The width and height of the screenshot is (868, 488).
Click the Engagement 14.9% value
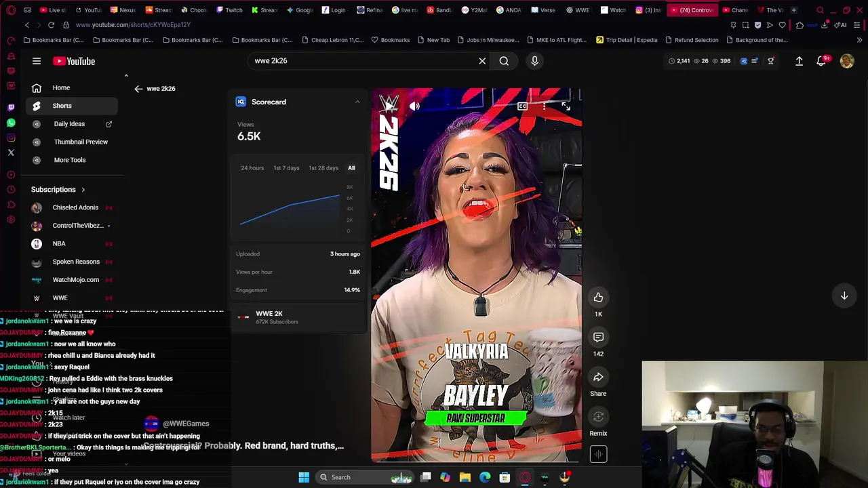352,290
